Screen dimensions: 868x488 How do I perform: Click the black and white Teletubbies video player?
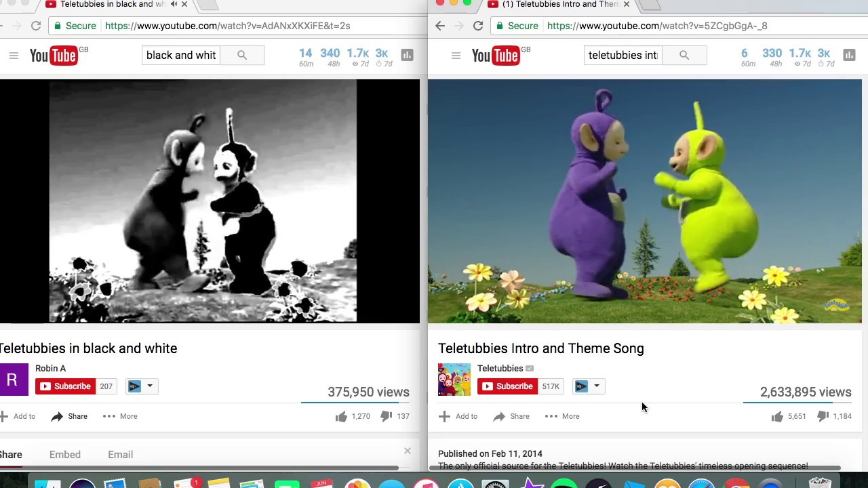[210, 201]
